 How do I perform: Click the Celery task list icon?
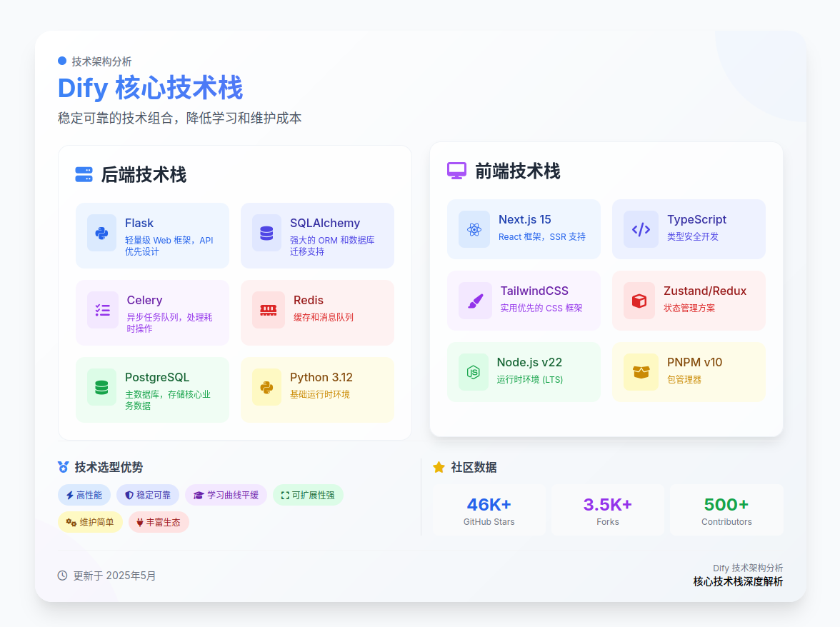coord(103,310)
